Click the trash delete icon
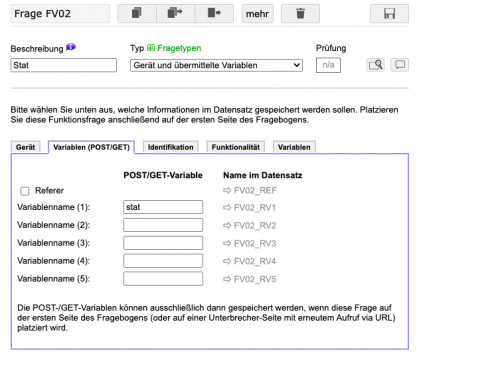 (300, 13)
